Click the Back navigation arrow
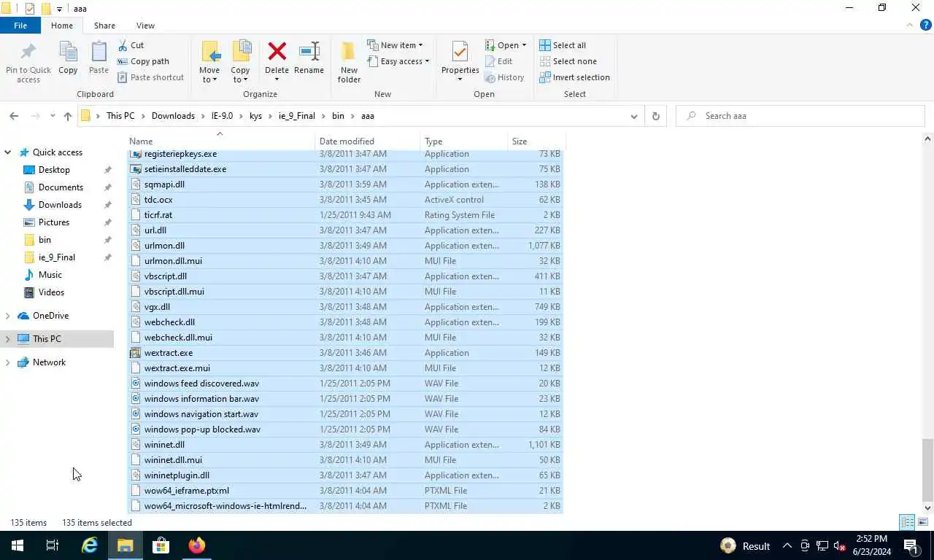 [14, 116]
